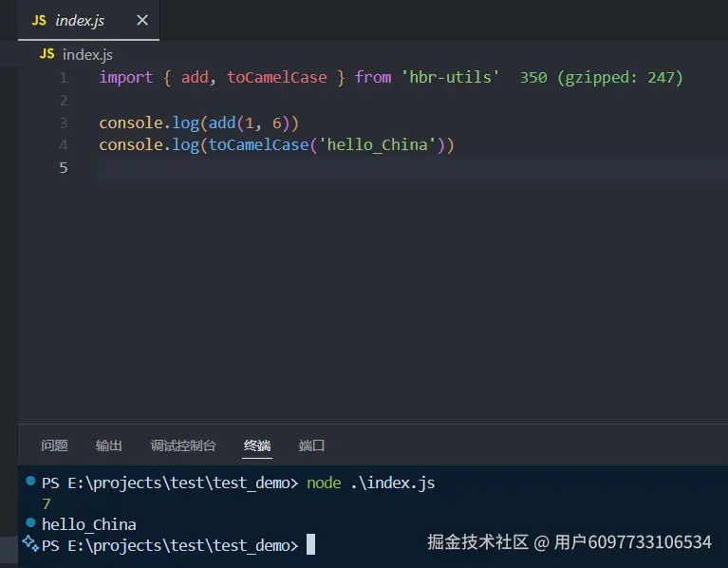Screen dimensions: 728x568
Task: Click the 'add' import name on line 1
Action: 195,78
